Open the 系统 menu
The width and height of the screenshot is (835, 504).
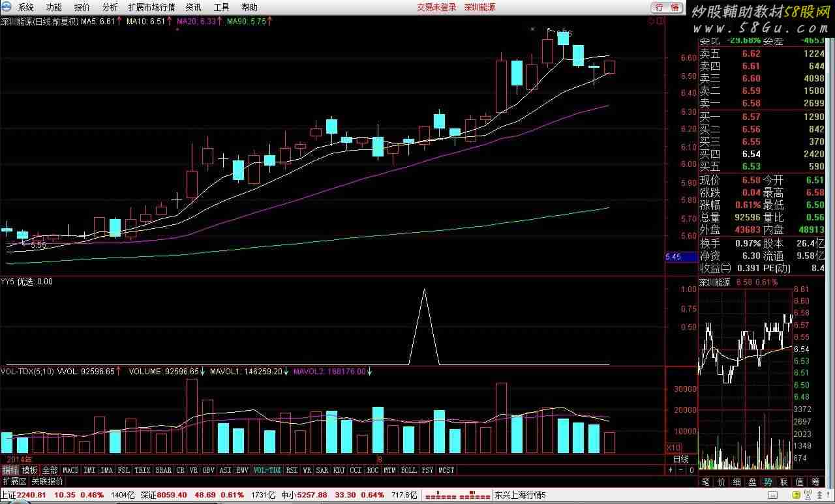pyautogui.click(x=25, y=7)
